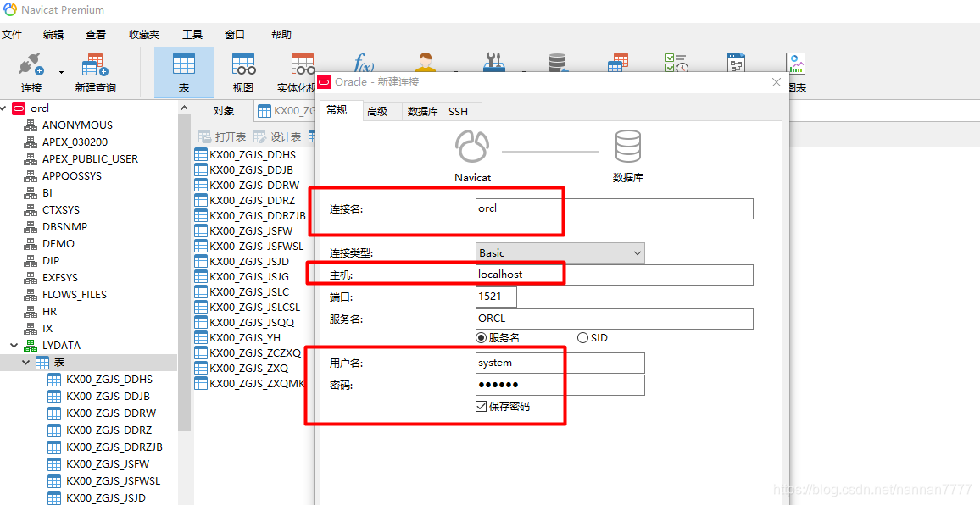Open the 编辑 menu
Image resolution: width=980 pixels, height=505 pixels.
pos(53,35)
